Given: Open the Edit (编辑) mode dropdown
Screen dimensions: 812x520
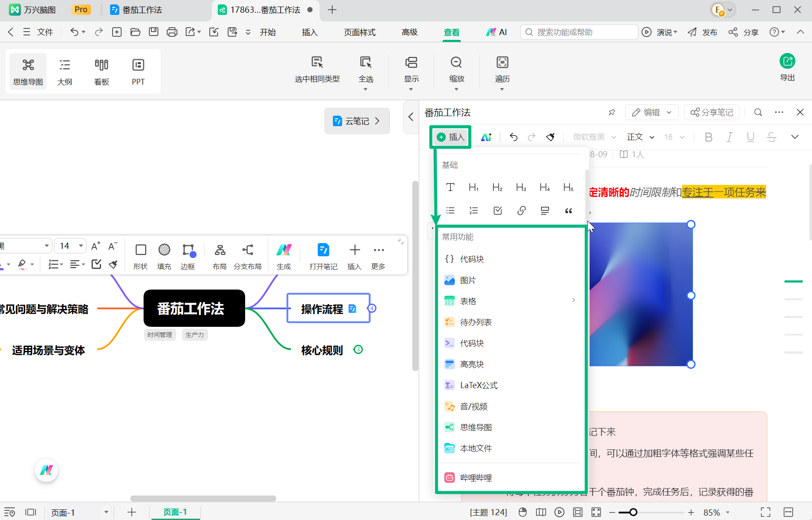Looking at the screenshot, I should 652,113.
